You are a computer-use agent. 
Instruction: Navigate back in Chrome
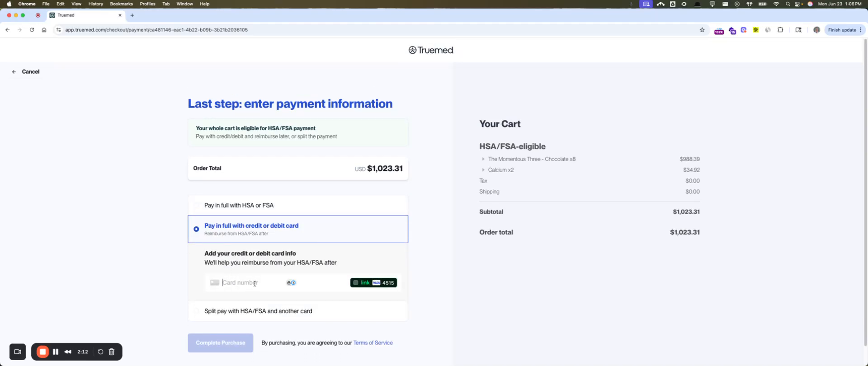point(7,30)
